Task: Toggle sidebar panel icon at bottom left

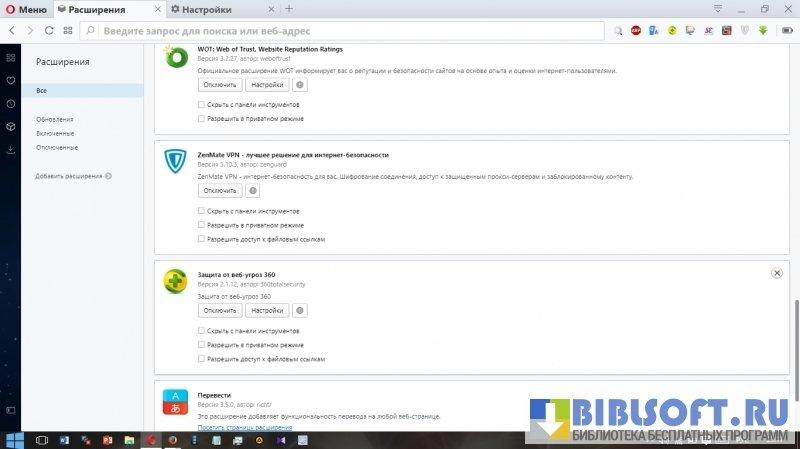Action: pyautogui.click(x=11, y=410)
